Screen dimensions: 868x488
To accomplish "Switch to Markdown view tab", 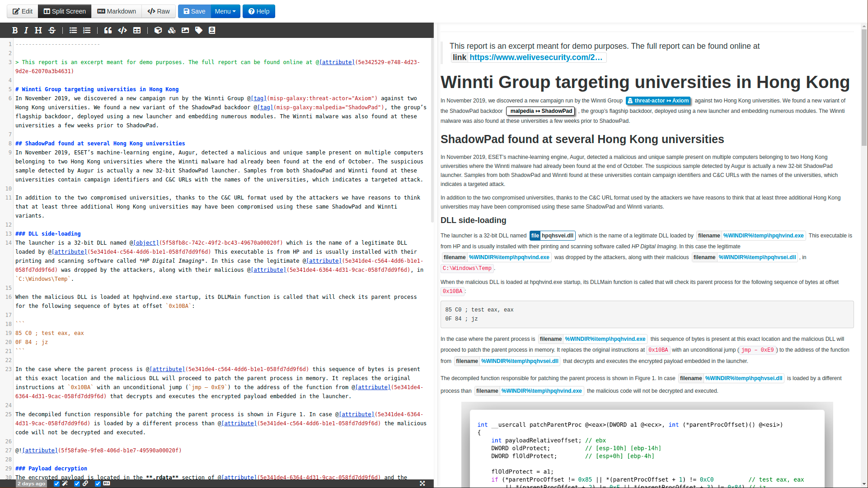I will 117,11.
